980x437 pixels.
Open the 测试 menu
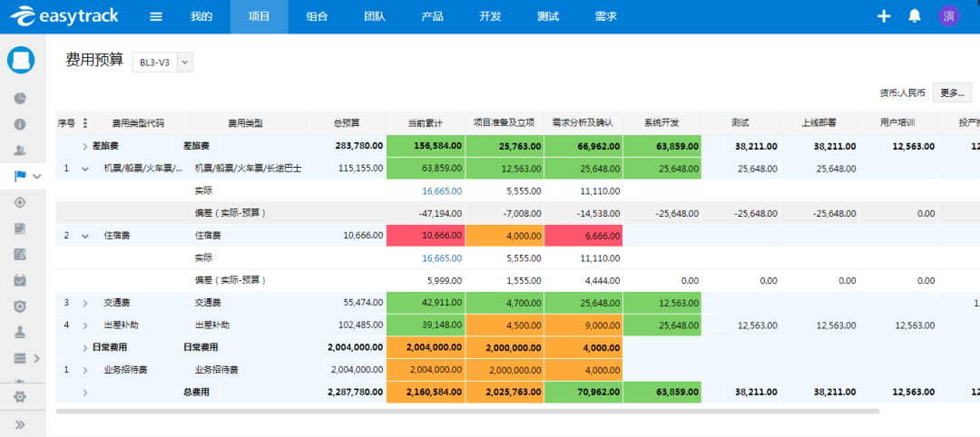(547, 17)
